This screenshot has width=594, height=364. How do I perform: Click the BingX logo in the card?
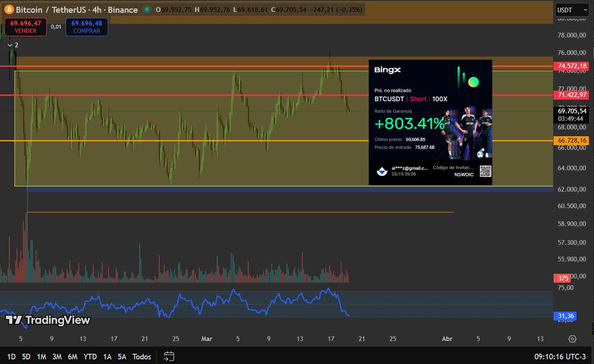[x=387, y=70]
